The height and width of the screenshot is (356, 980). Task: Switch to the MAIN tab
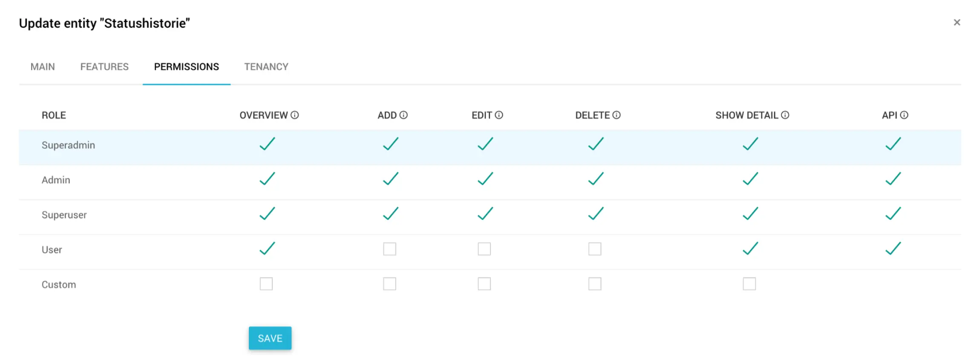pyautogui.click(x=43, y=67)
